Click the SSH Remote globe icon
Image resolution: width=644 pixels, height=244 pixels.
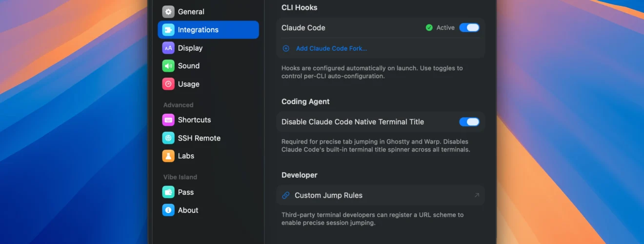coord(168,138)
